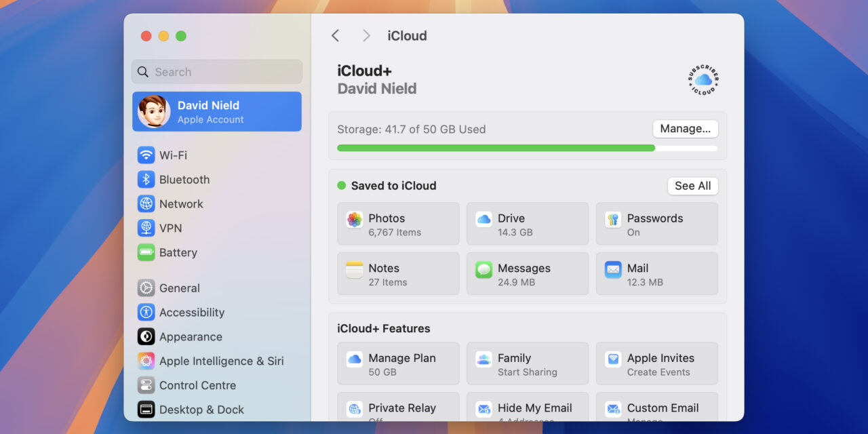
Task: Click the 'Saved to iCloud' heading
Action: tap(393, 186)
